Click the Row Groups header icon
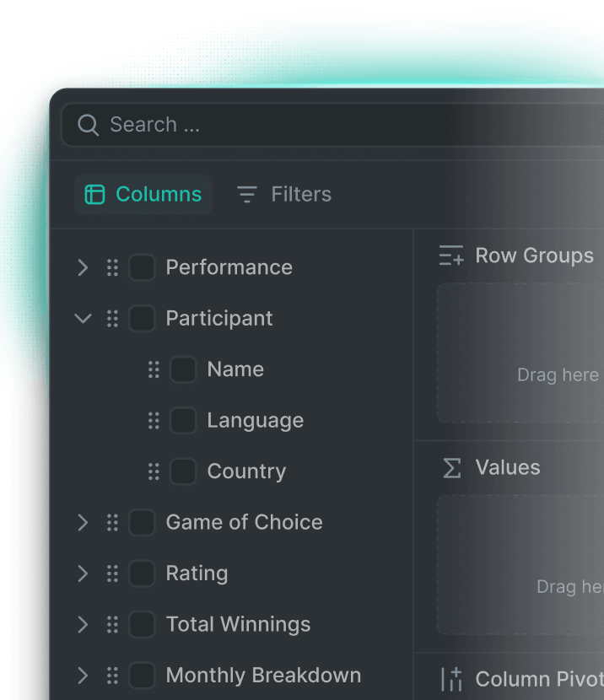The height and width of the screenshot is (700, 604). coord(451,256)
